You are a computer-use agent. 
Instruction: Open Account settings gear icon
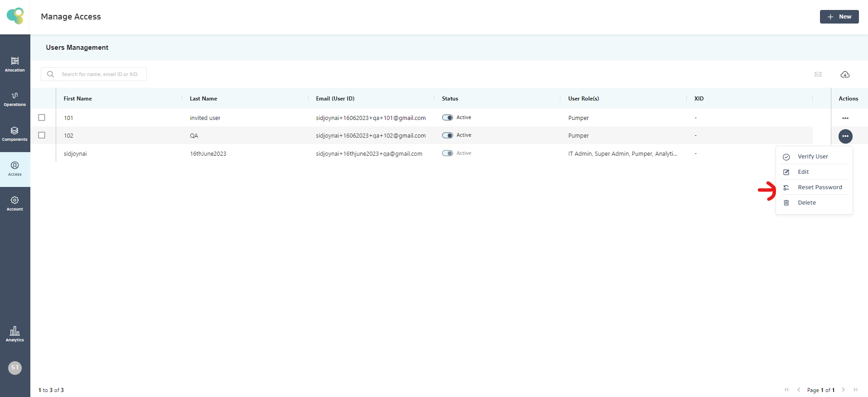click(x=15, y=203)
